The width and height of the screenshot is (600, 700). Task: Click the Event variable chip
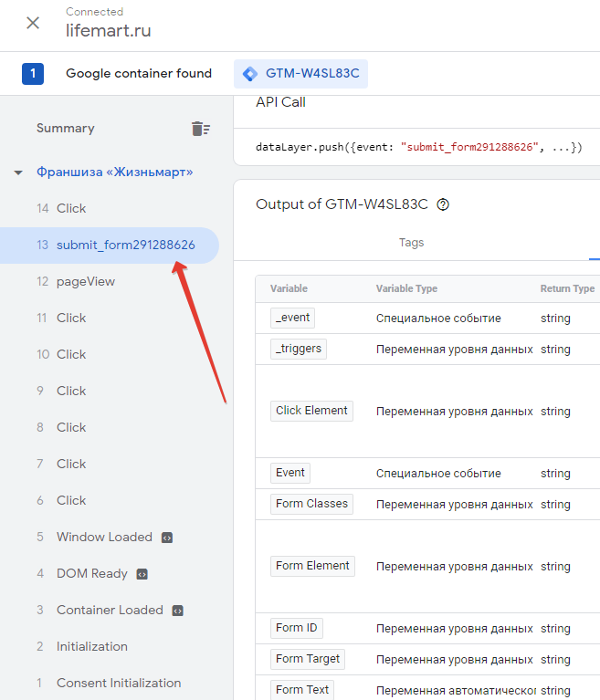pos(289,473)
